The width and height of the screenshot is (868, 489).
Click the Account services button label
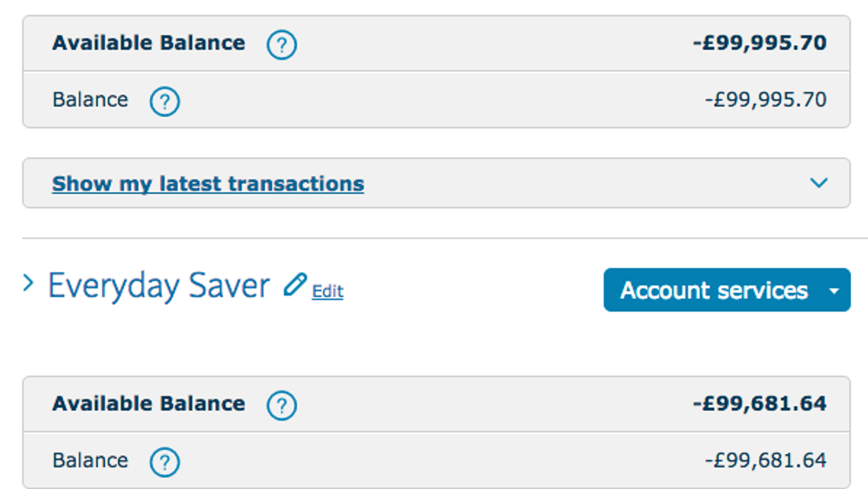(714, 290)
